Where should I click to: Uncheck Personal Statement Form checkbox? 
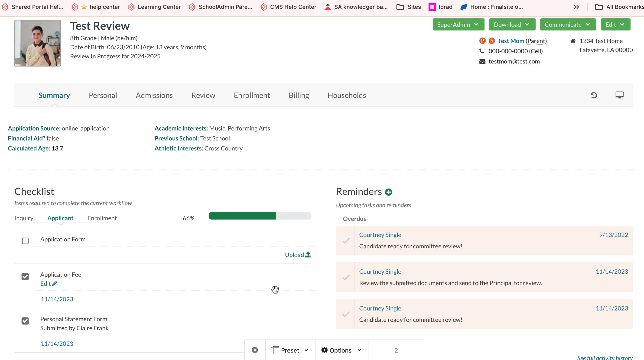tap(25, 321)
